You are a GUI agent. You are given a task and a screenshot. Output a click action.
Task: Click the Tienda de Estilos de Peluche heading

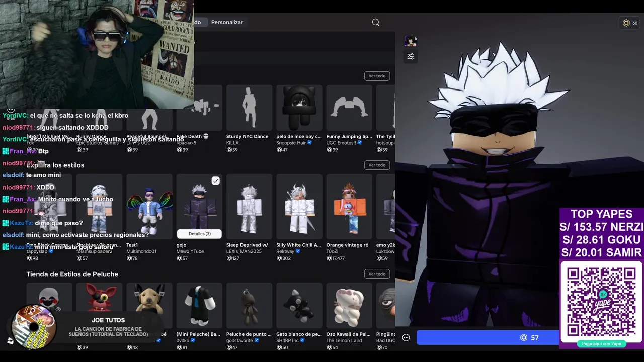[72, 274]
